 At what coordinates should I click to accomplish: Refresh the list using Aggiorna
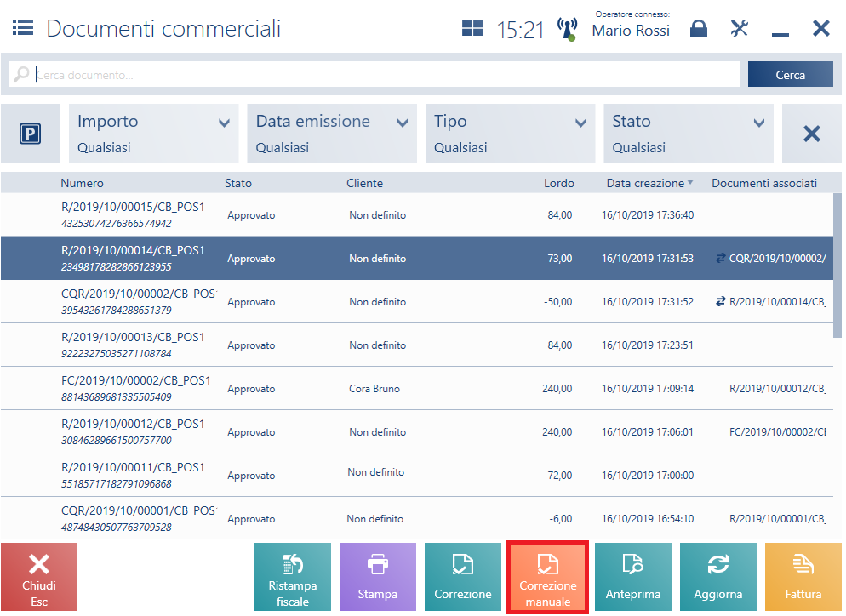(717, 577)
